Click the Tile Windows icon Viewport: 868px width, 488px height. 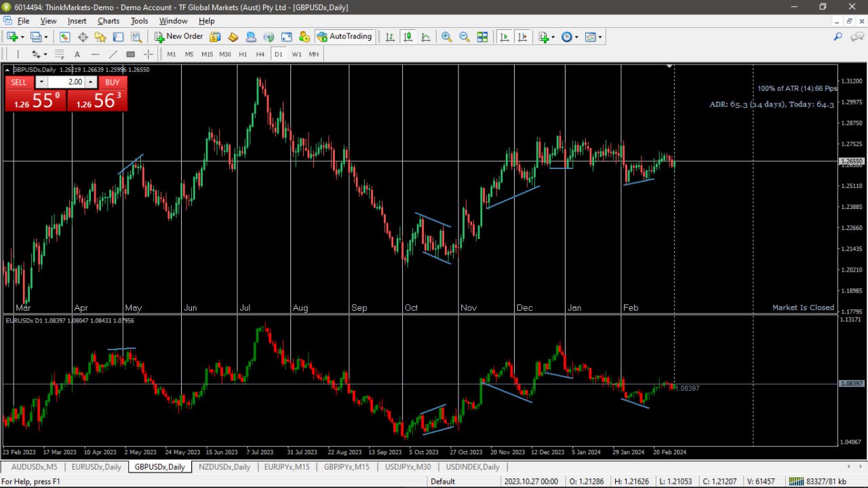(x=482, y=37)
